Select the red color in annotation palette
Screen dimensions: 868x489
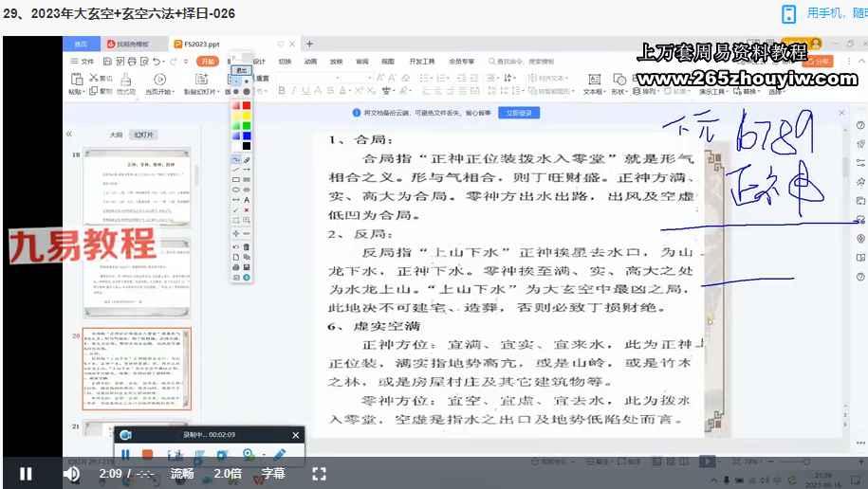click(247, 105)
